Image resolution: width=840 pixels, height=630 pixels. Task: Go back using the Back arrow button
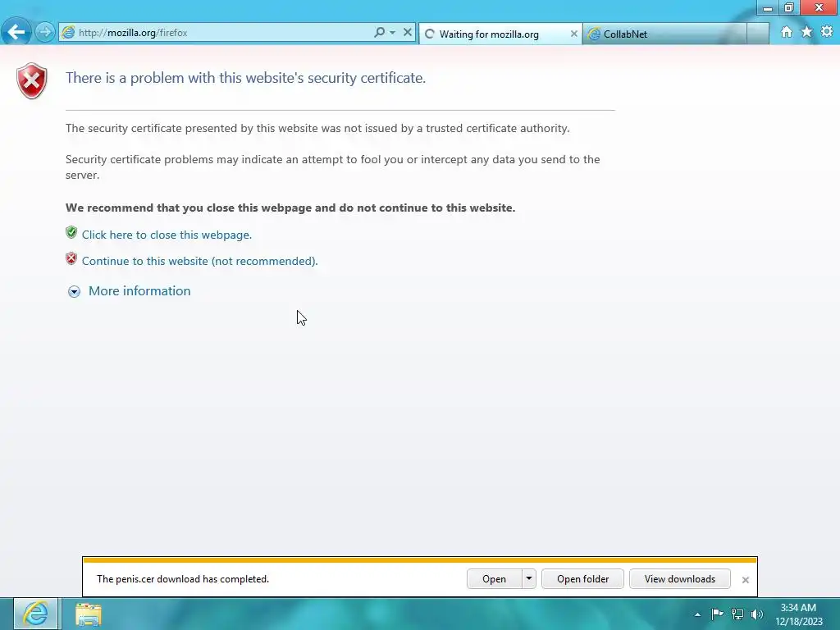point(16,32)
